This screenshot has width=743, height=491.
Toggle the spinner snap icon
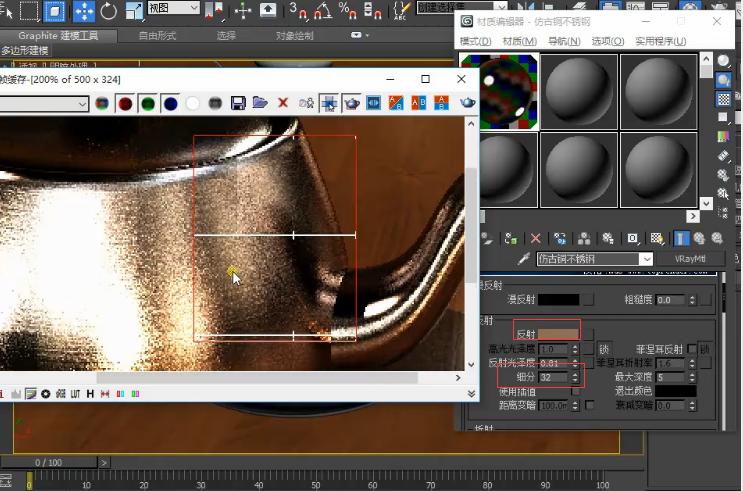pyautogui.click(x=372, y=10)
